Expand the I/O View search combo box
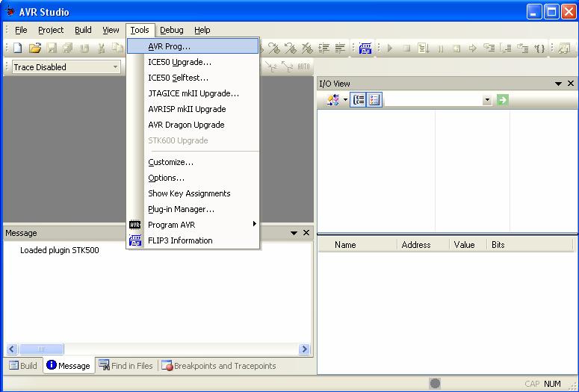 pyautogui.click(x=487, y=100)
